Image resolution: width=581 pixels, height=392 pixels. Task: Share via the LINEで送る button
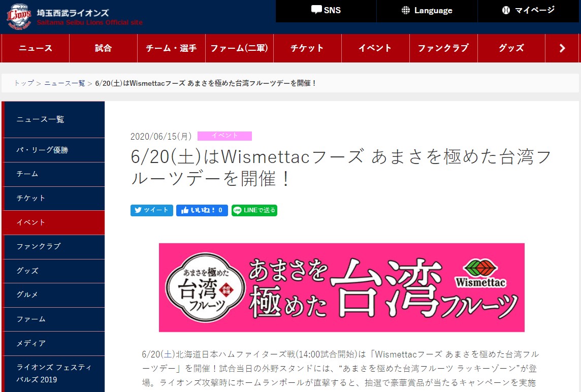[x=254, y=210]
